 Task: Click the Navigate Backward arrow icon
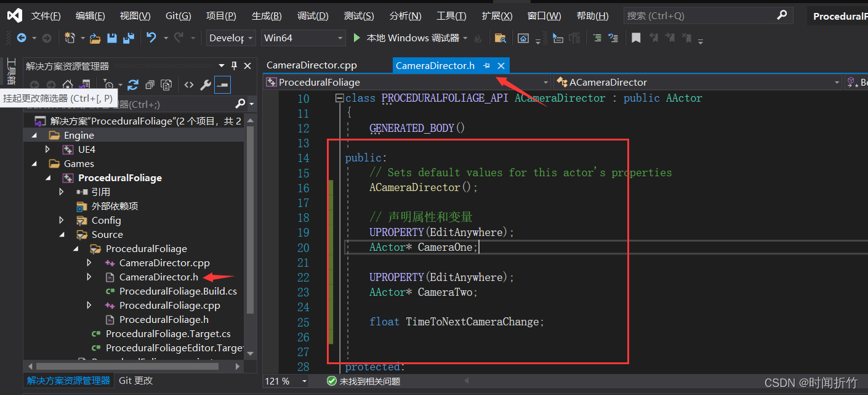[22, 38]
